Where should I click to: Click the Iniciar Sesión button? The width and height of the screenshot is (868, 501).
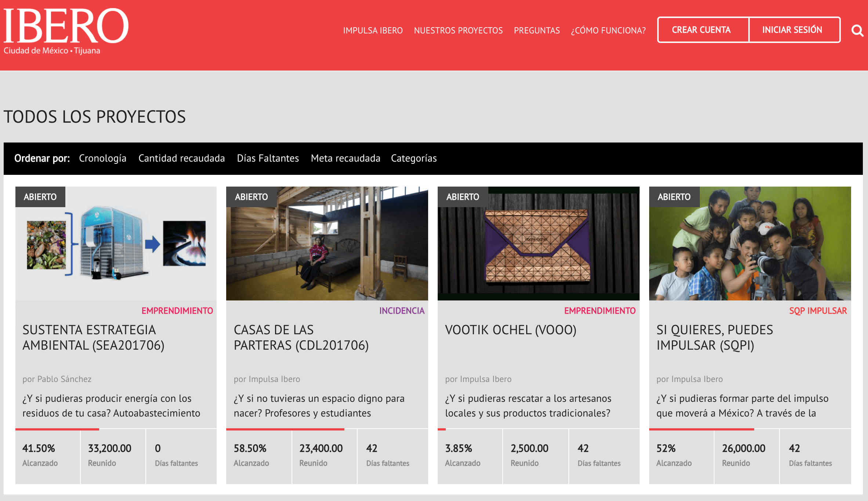point(792,30)
